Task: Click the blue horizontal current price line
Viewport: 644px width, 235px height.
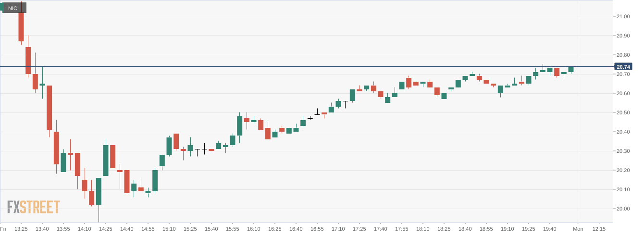Action: (x=308, y=66)
